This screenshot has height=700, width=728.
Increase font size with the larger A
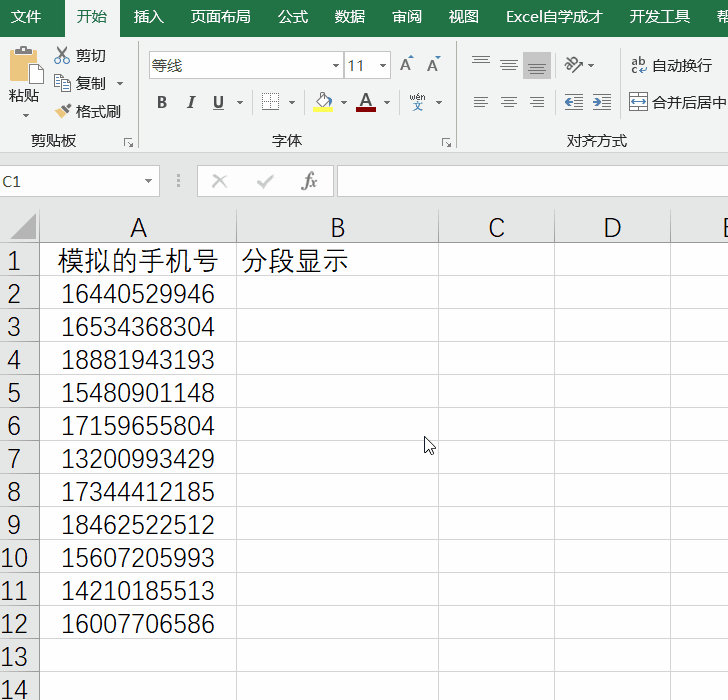point(406,64)
